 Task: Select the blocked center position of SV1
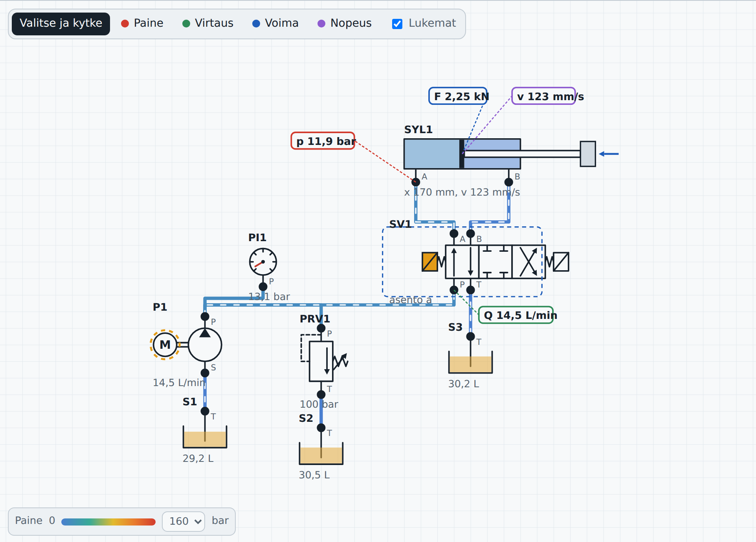pyautogui.click(x=495, y=262)
